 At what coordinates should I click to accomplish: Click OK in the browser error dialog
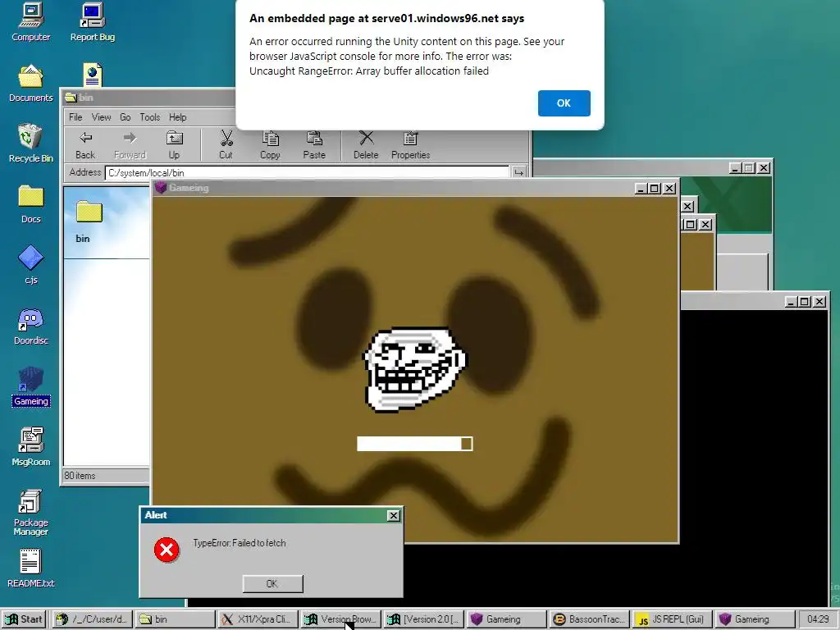[x=564, y=103]
